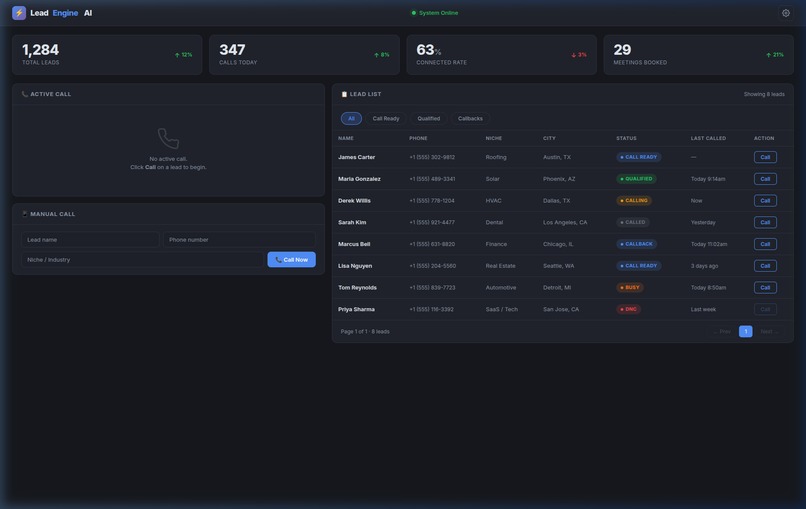Select page 1 in pagination
806x509 pixels.
tap(745, 332)
